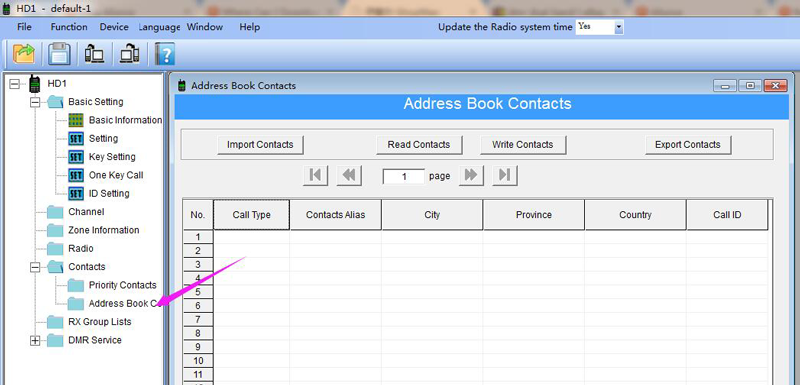Select the Channel tree item

[x=86, y=212]
